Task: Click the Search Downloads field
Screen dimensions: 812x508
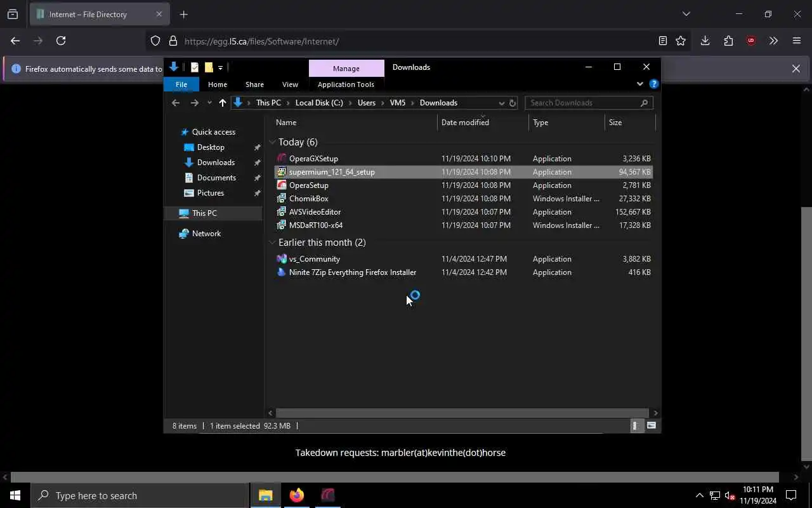Action: pyautogui.click(x=589, y=103)
